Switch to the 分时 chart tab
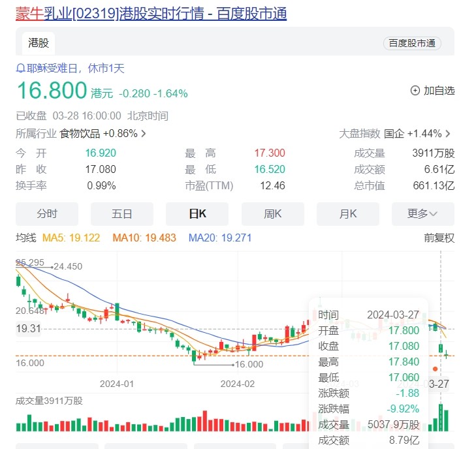The image size is (476, 449). coord(47,214)
